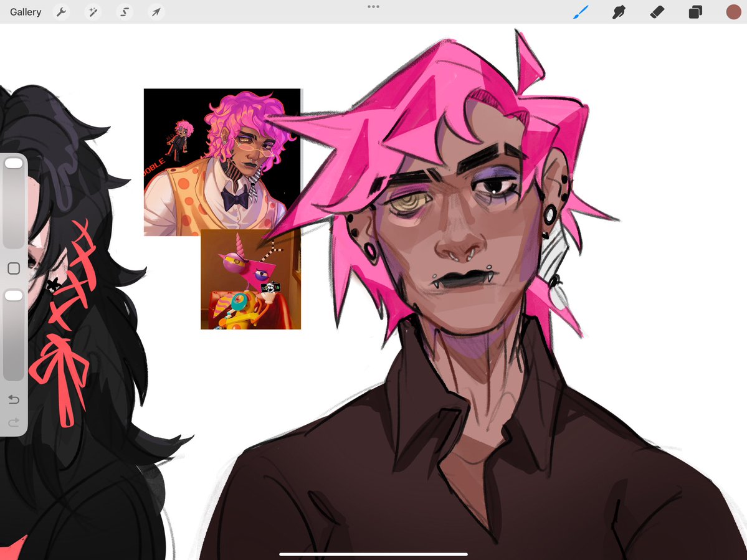Image resolution: width=747 pixels, height=560 pixels.
Task: Open the Layers panel
Action: pos(695,11)
